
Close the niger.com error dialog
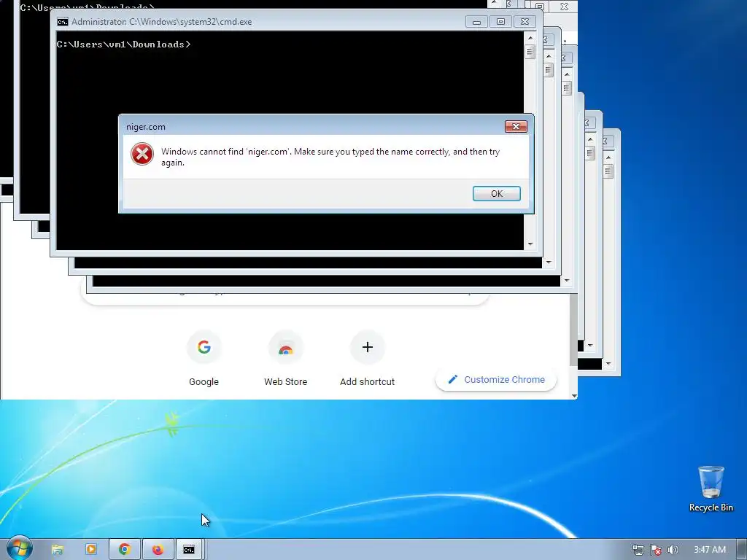[x=516, y=126]
